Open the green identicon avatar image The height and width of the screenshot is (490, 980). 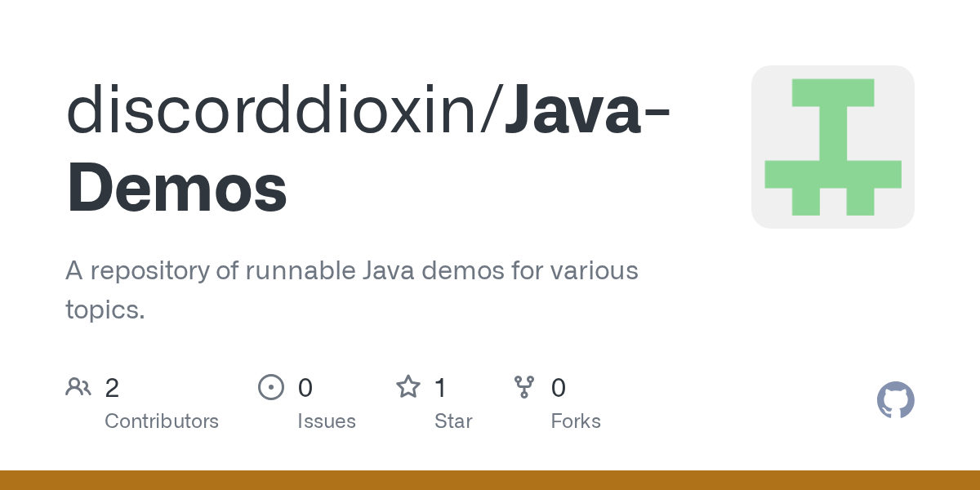click(x=833, y=147)
